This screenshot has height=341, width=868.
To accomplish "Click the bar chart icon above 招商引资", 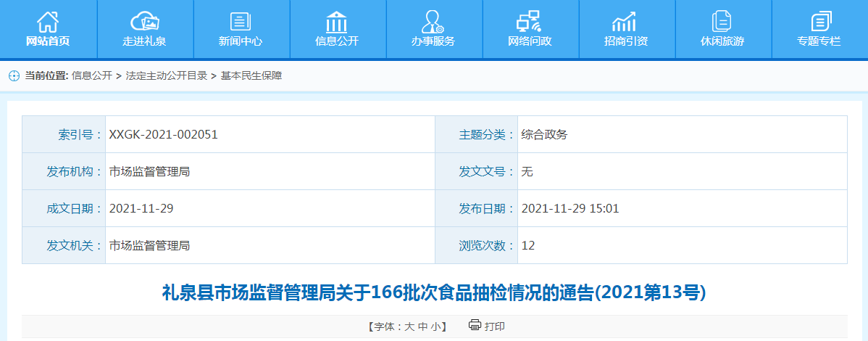I will [625, 22].
